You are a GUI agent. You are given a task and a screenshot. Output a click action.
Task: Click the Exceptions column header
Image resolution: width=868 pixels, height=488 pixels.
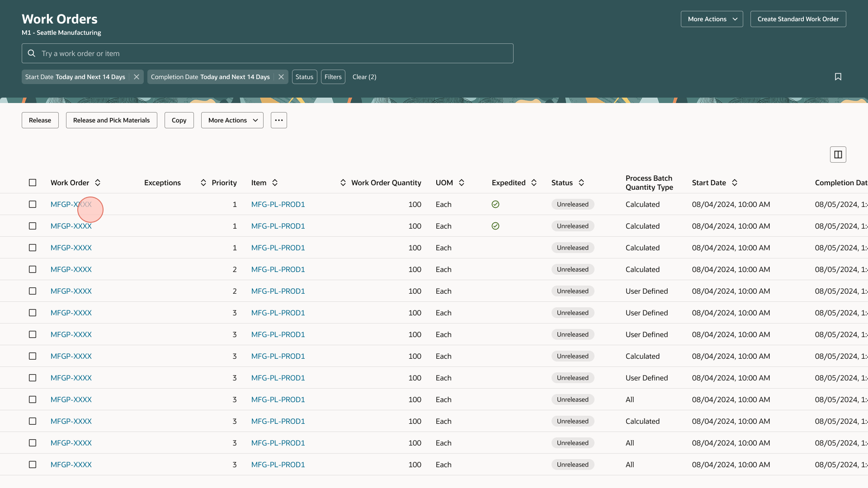pos(162,183)
